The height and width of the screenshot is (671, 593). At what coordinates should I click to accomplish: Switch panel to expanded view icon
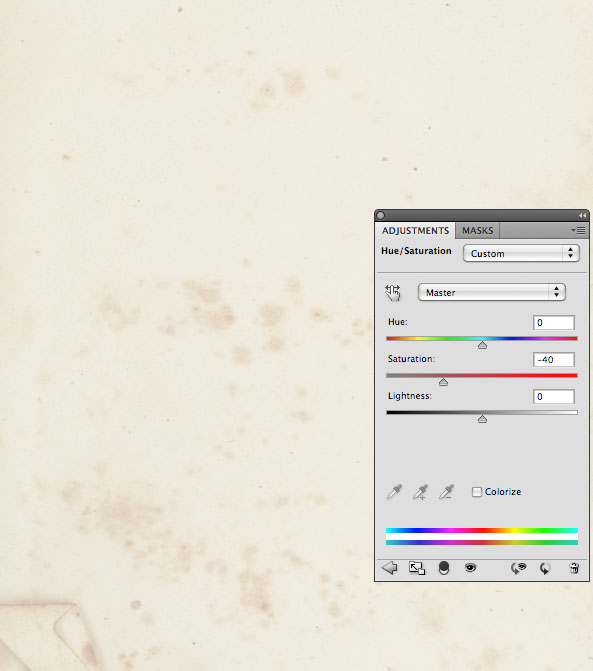[x=417, y=568]
